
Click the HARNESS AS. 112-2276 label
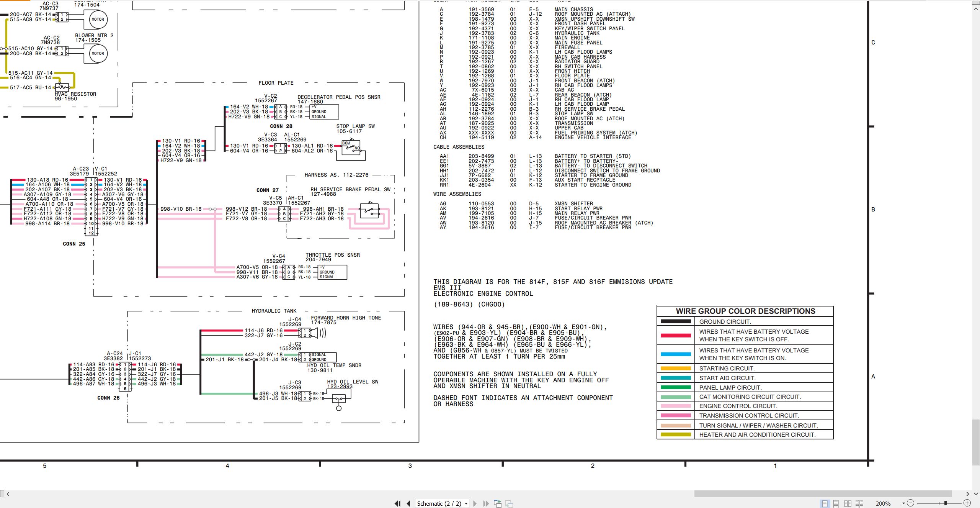tap(336, 175)
